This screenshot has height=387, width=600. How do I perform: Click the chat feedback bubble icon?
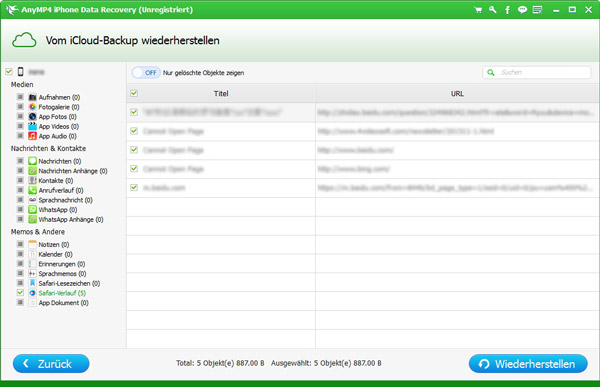[522, 10]
